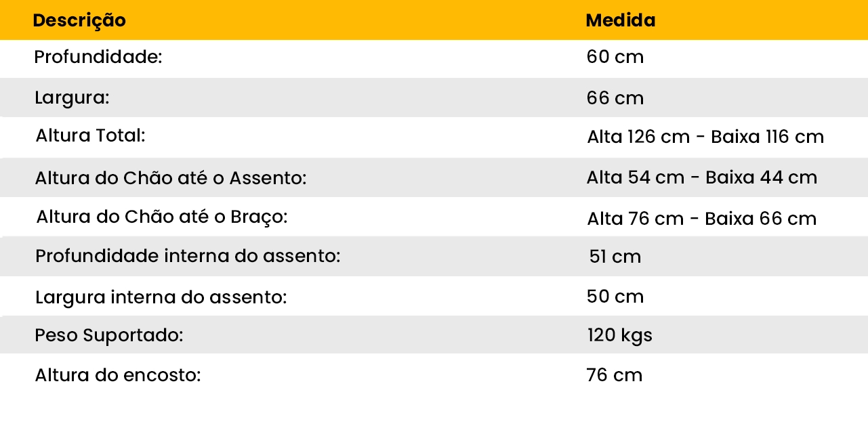Click the Alta 54 cm - Baixa 44 cm value

pyautogui.click(x=702, y=177)
